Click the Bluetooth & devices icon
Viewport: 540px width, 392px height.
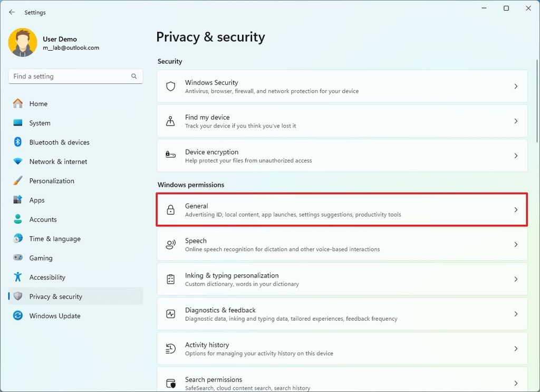[x=18, y=142]
